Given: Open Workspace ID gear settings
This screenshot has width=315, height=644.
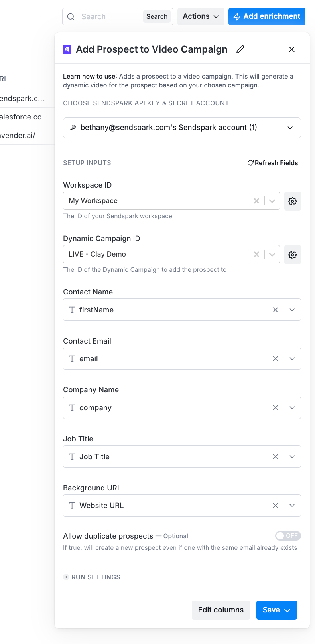Looking at the screenshot, I should (x=293, y=201).
